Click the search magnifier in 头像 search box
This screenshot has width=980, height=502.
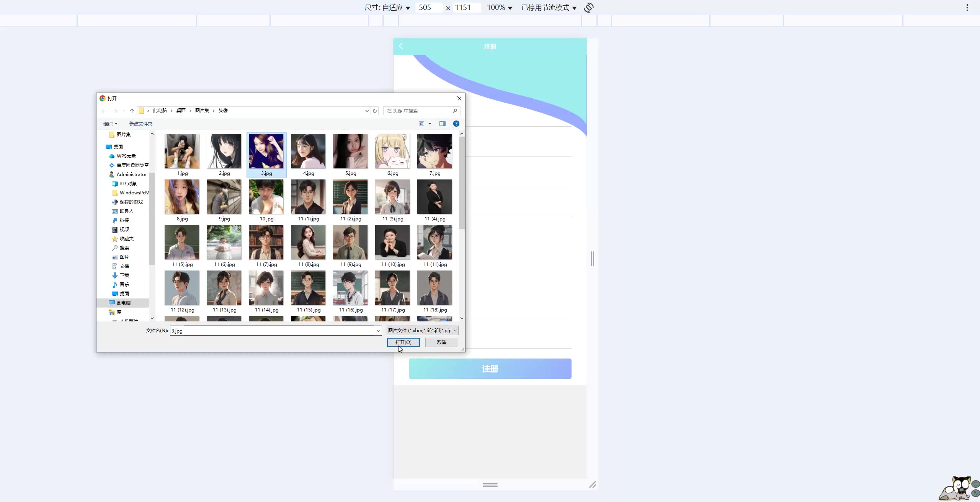(x=455, y=111)
